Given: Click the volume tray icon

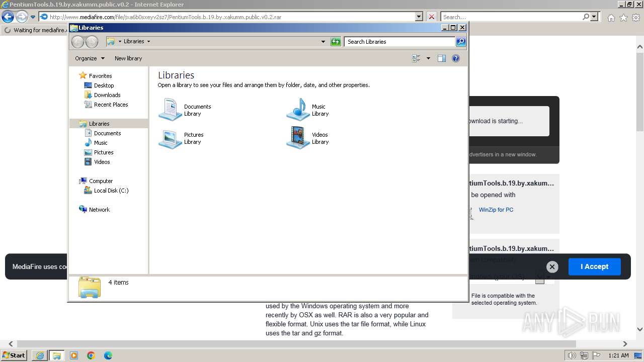Looking at the screenshot, I should click(572, 355).
